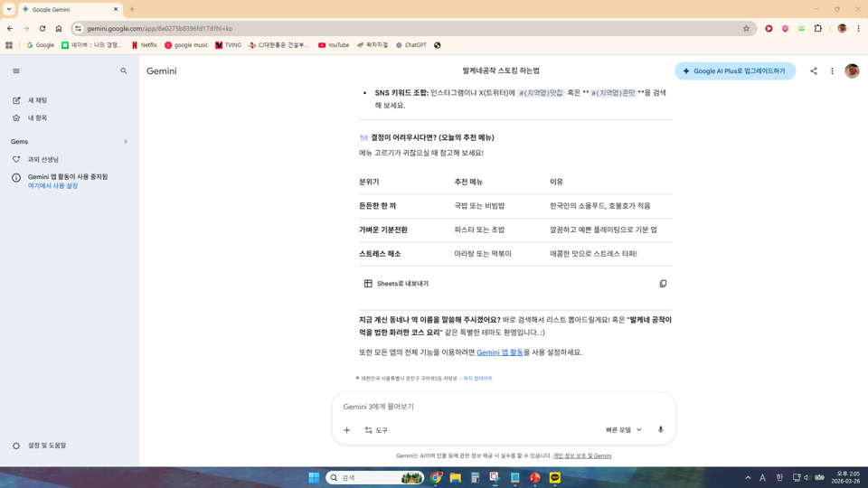
Task: Expand the Gems section chevron
Action: pos(126,142)
